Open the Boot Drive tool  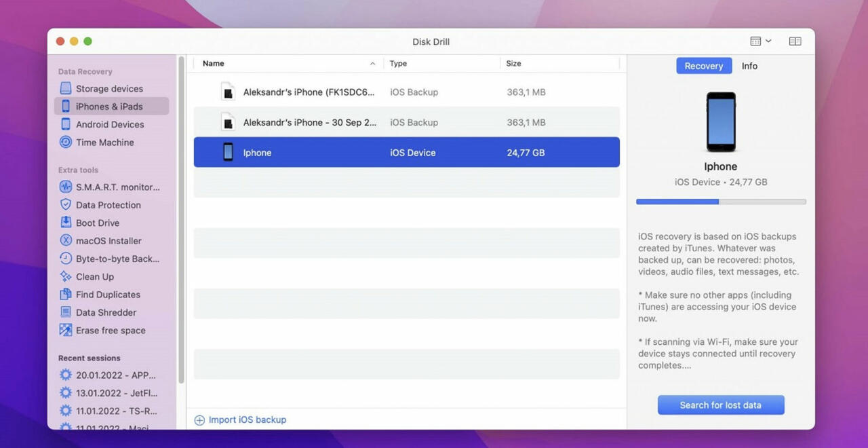(x=97, y=223)
